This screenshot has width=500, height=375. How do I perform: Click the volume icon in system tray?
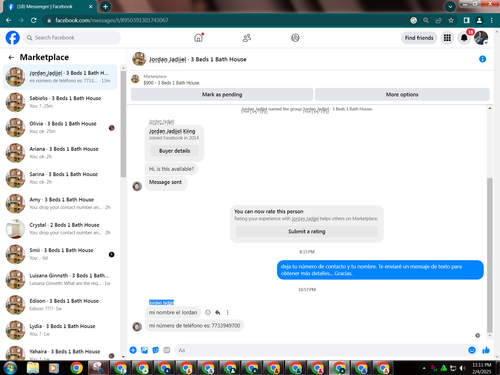point(462,368)
